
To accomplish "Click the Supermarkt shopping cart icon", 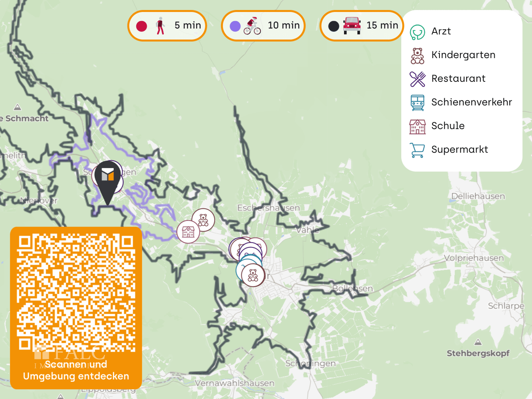I will pos(417,150).
